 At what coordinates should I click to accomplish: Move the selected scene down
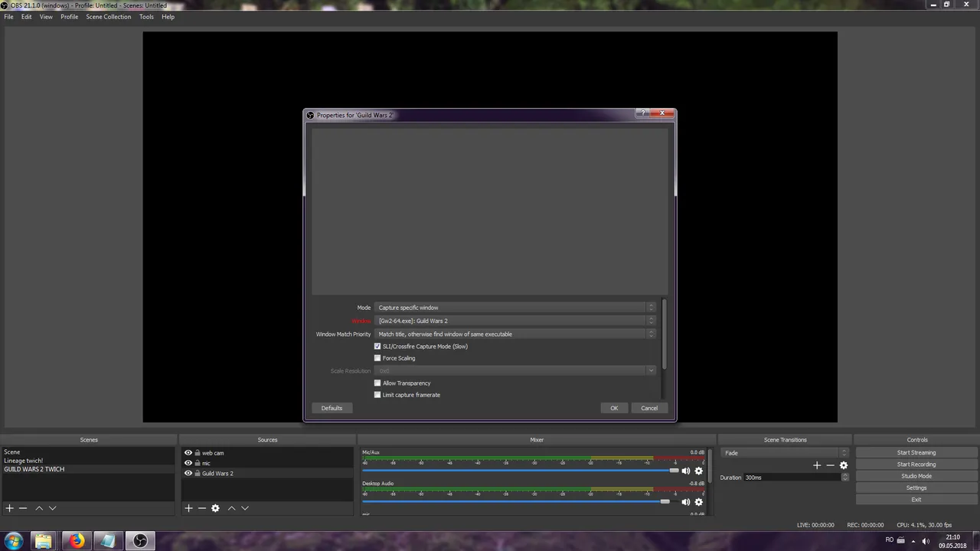pos(52,508)
